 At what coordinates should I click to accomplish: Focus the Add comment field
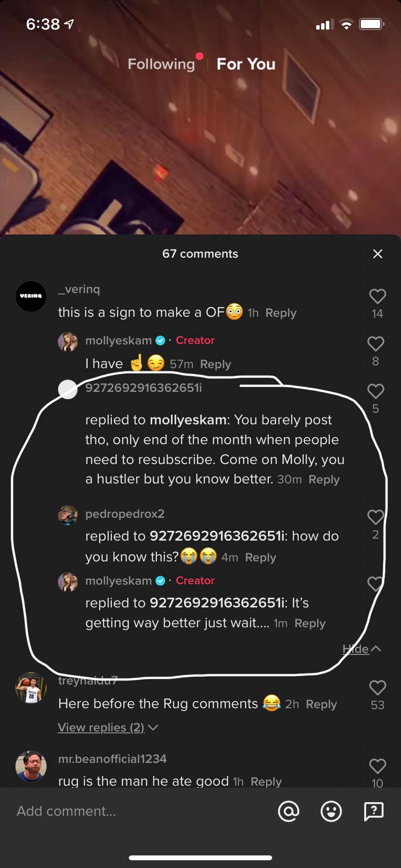click(140, 811)
